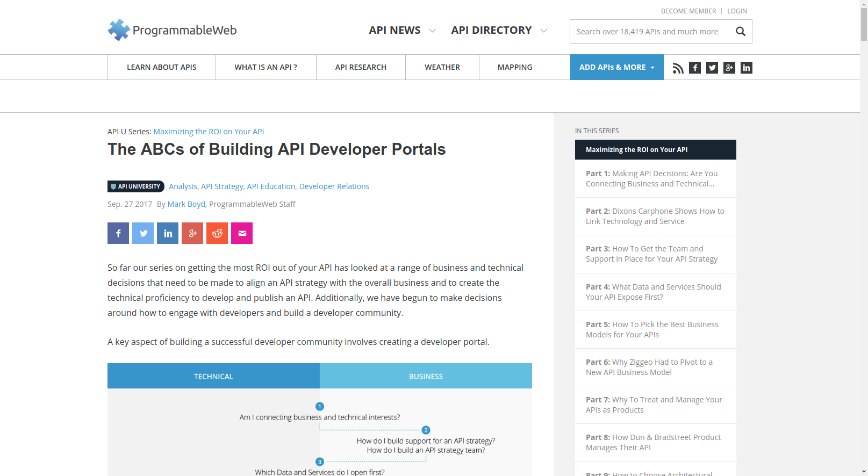868x476 pixels.
Task: Open the ADD APIs & MORE dropdown
Action: 617,67
